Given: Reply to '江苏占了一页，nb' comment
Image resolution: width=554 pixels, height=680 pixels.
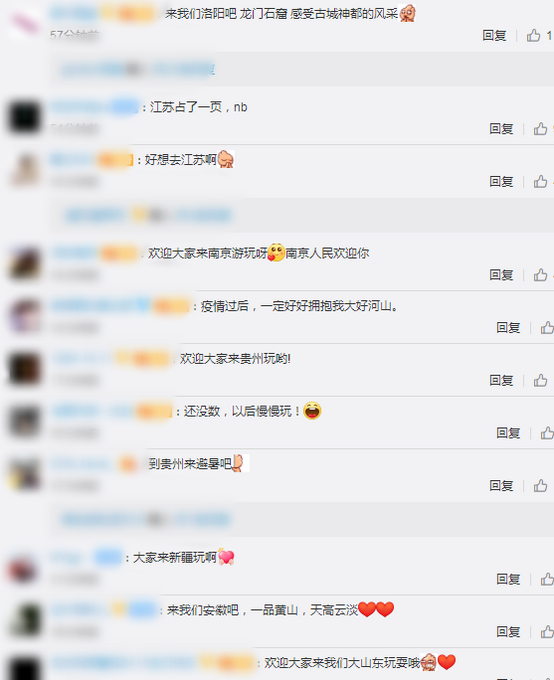Looking at the screenshot, I should 502,128.
